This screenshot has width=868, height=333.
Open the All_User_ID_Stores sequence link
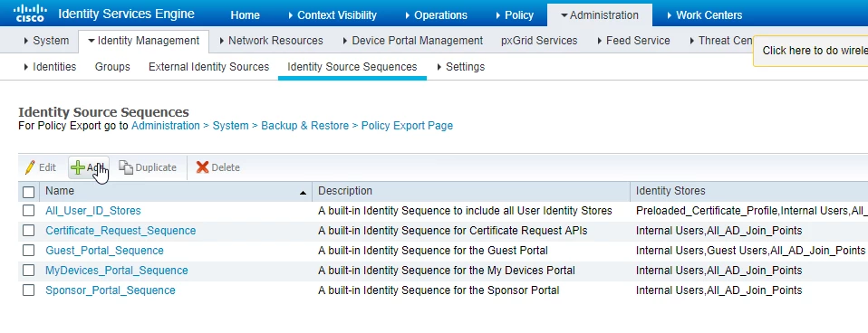(93, 210)
